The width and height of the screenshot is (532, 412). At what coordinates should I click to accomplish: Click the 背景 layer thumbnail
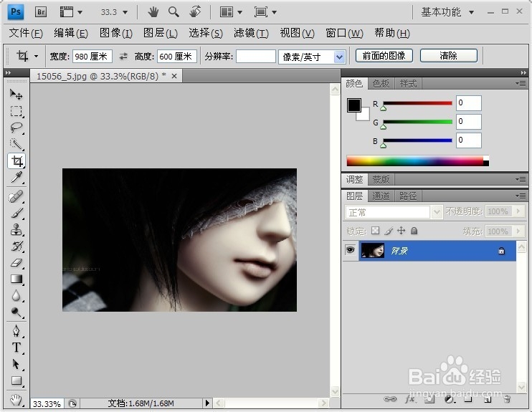(x=373, y=250)
